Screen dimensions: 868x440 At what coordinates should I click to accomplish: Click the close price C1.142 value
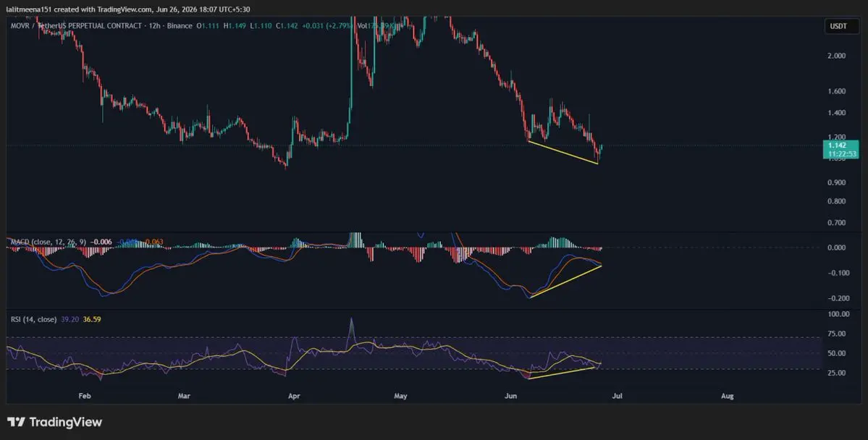point(287,26)
